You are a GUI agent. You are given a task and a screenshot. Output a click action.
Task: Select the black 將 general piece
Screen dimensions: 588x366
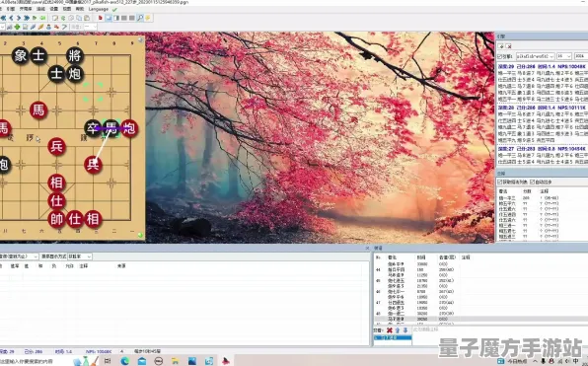(75, 55)
